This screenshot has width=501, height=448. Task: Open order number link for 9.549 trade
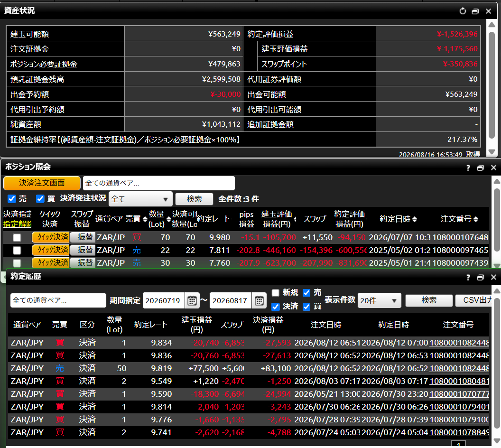pyautogui.click(x=459, y=381)
